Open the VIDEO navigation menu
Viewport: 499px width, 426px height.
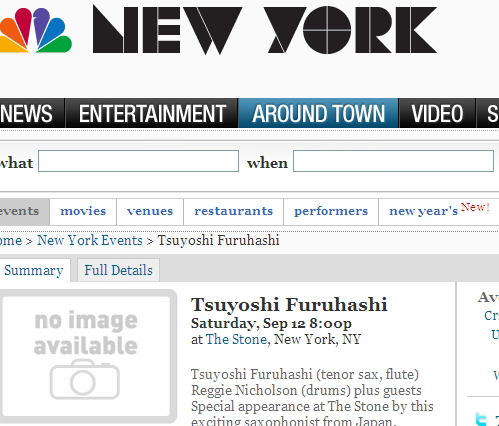[x=437, y=113]
